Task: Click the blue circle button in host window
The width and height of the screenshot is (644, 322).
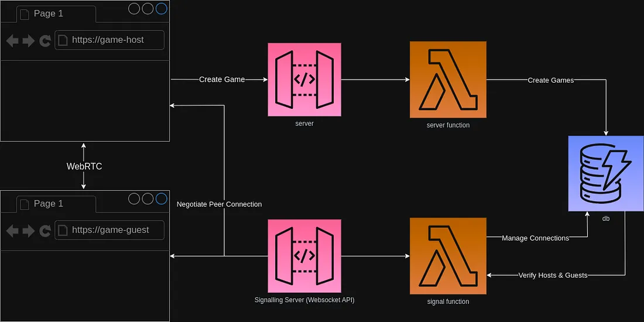Action: point(161,8)
